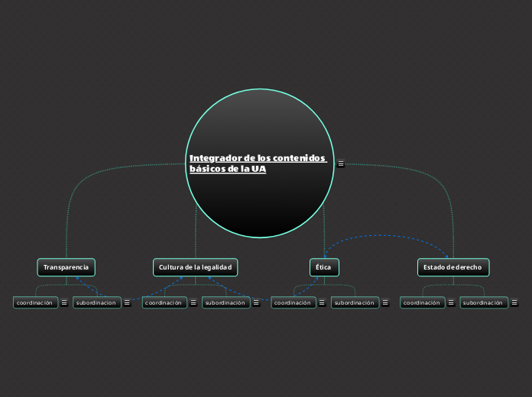Select the central Integrador de los contenidos node

coord(260,163)
